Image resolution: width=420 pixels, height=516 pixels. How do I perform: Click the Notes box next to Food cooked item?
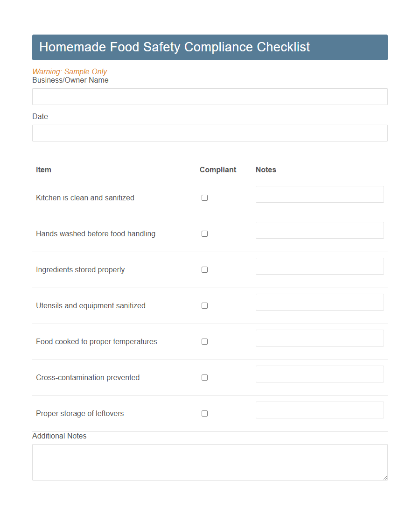pos(320,338)
